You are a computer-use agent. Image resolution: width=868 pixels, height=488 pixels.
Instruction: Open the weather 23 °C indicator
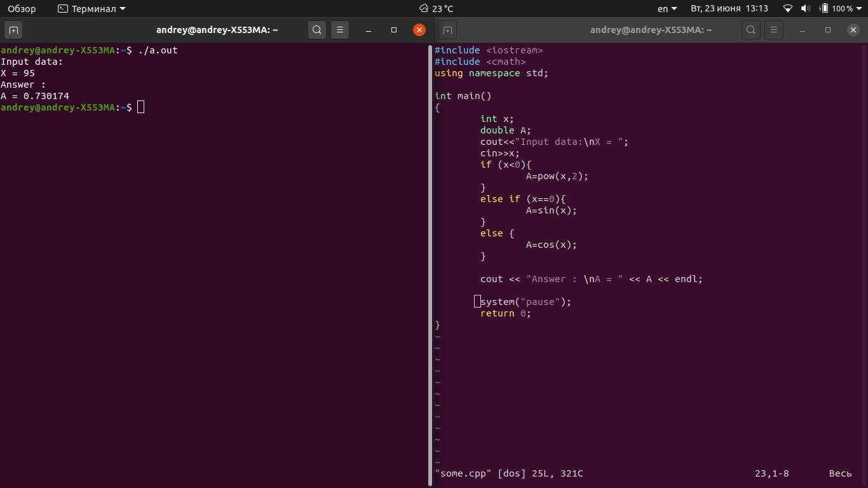tap(436, 9)
